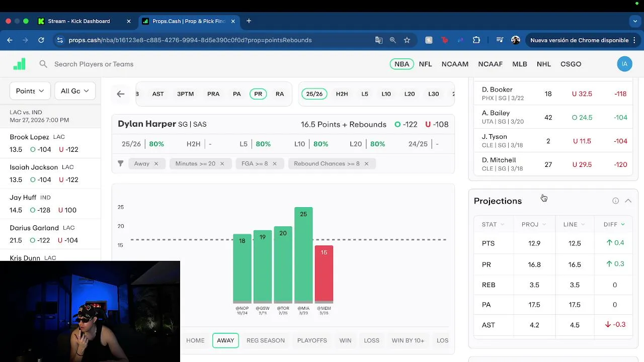Select the MLB league tab
644x362 pixels.
520,64
